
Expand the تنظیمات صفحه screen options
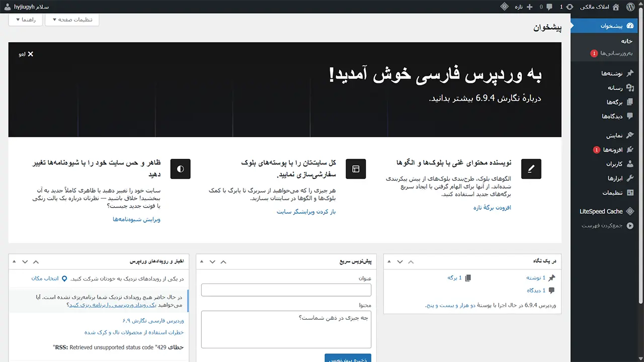(x=72, y=20)
